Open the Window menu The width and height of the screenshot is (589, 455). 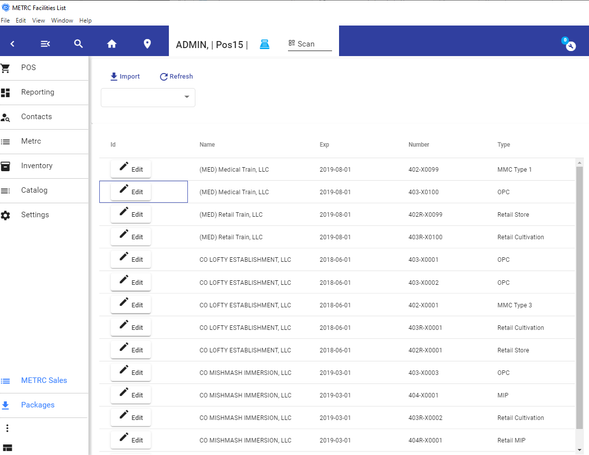pos(62,20)
